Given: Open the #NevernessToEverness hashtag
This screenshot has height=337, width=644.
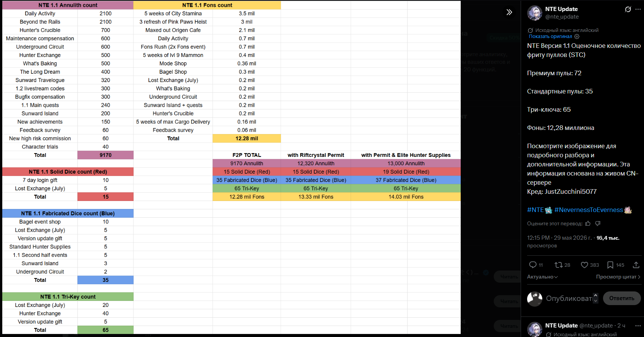Looking at the screenshot, I should tap(589, 210).
